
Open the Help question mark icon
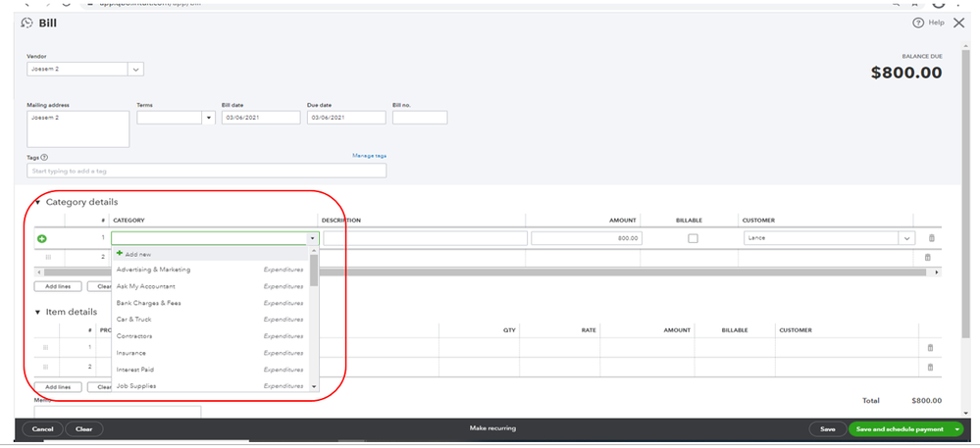point(917,23)
